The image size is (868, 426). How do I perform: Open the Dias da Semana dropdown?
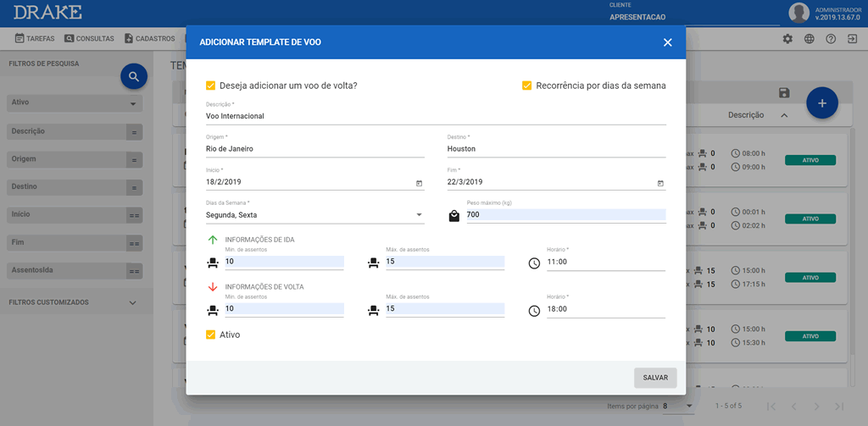pos(315,214)
